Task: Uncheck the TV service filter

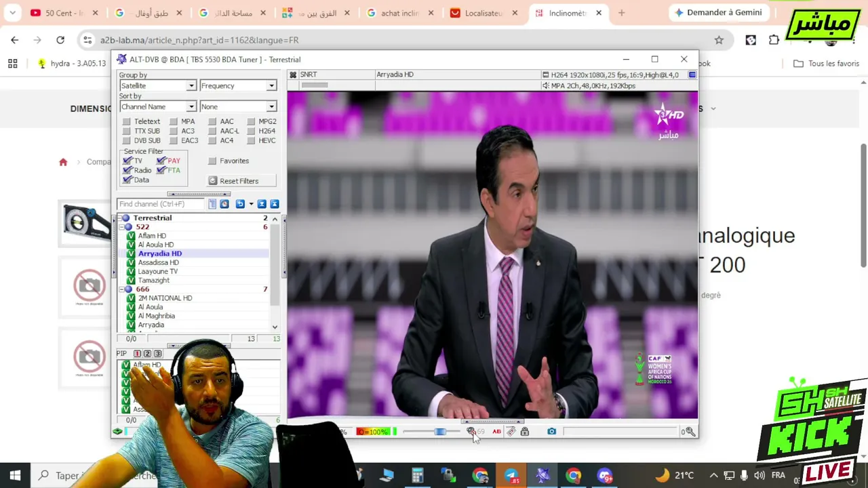Action: point(127,161)
